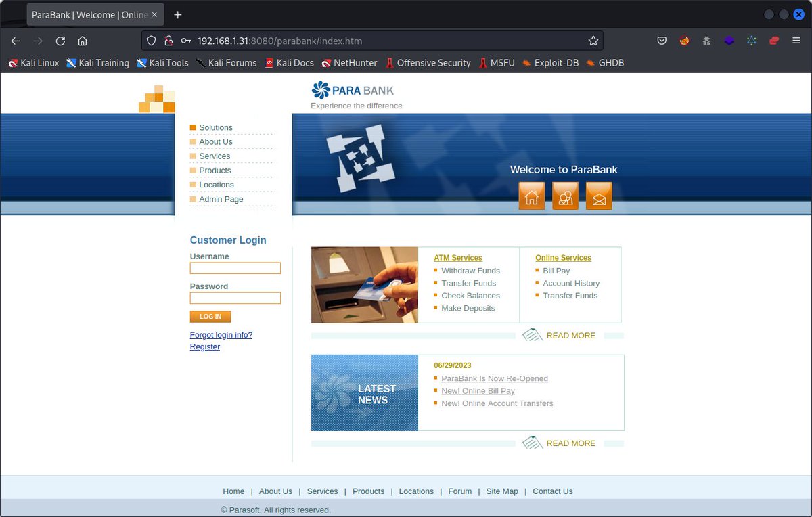Click the browser address bar URL
Screen dimensions: 812x517
[279, 41]
